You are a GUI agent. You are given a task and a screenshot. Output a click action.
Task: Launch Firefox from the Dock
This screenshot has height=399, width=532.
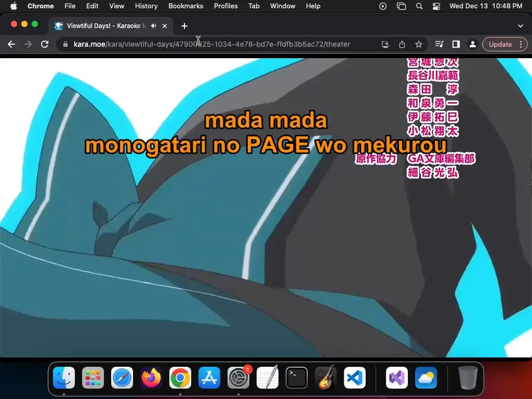(x=151, y=378)
